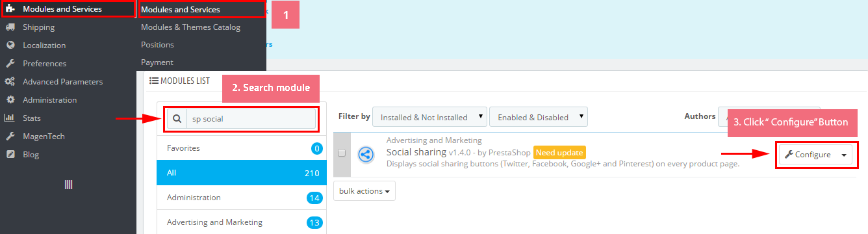
Task: Click the sidebar collapse bars icon
Action: click(68, 185)
